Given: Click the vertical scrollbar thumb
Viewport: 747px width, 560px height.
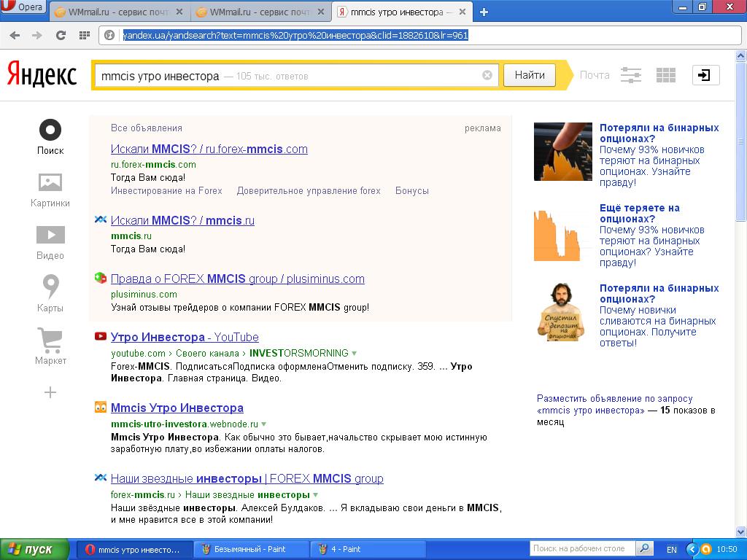Looking at the screenshot, I should [x=741, y=141].
